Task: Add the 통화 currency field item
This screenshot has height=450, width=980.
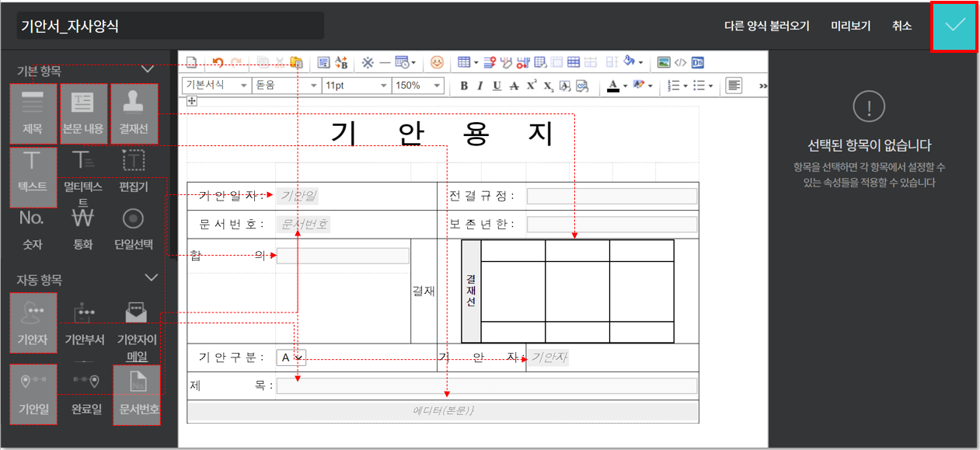Action: click(82, 228)
